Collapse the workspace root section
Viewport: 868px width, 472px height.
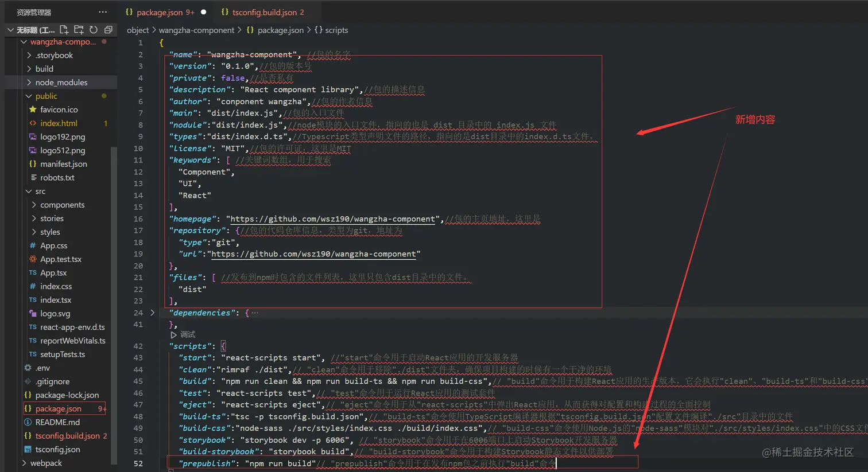(x=10, y=30)
